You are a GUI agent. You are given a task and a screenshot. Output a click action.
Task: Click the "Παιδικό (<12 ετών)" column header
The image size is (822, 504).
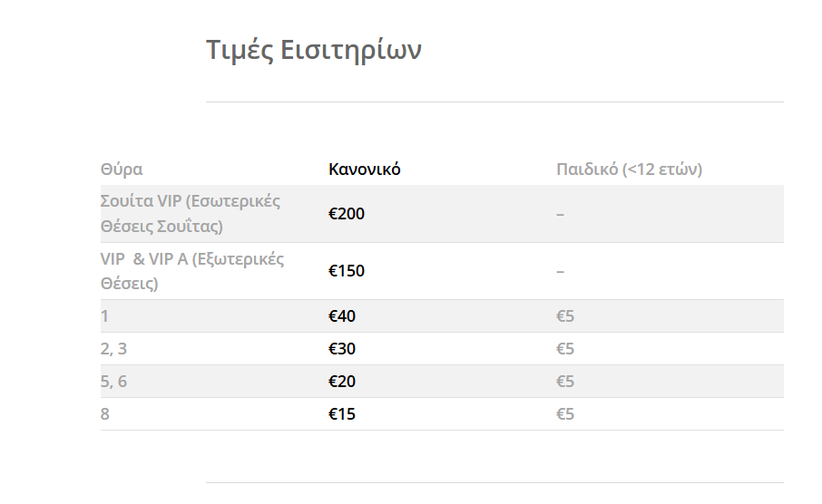click(629, 170)
